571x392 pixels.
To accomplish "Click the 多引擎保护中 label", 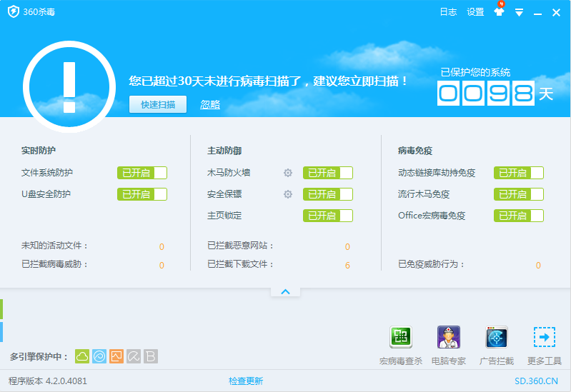I will coord(39,357).
